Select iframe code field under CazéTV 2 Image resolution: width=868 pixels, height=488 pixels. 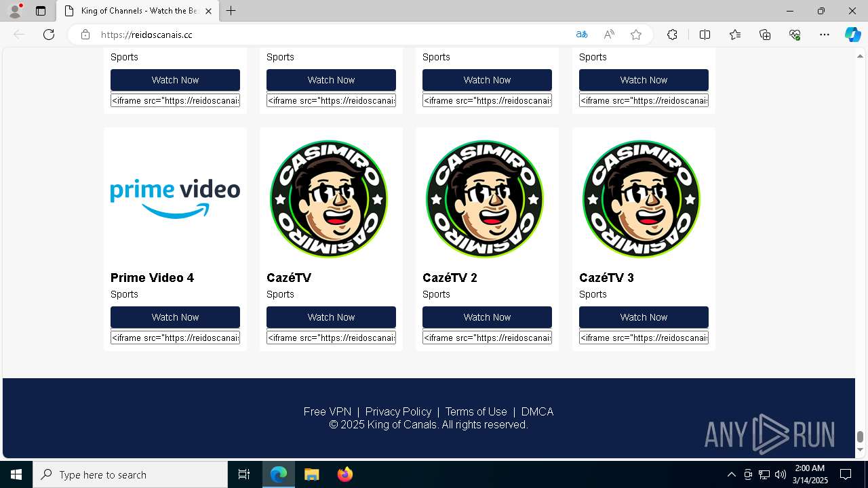[x=487, y=338]
